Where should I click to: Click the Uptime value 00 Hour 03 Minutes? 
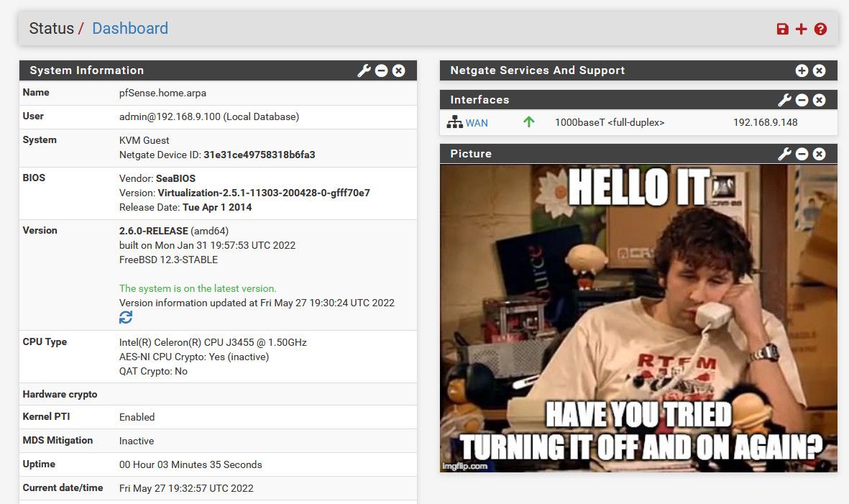191,464
